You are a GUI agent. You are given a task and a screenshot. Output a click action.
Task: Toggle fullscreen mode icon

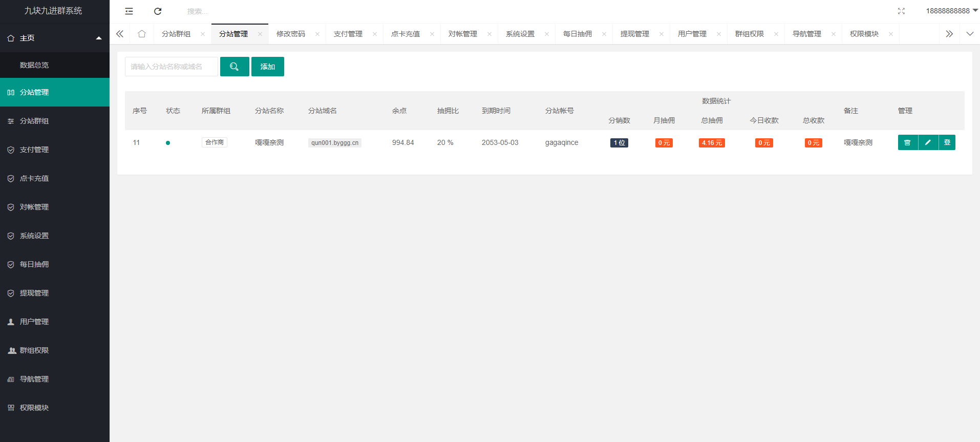(901, 11)
